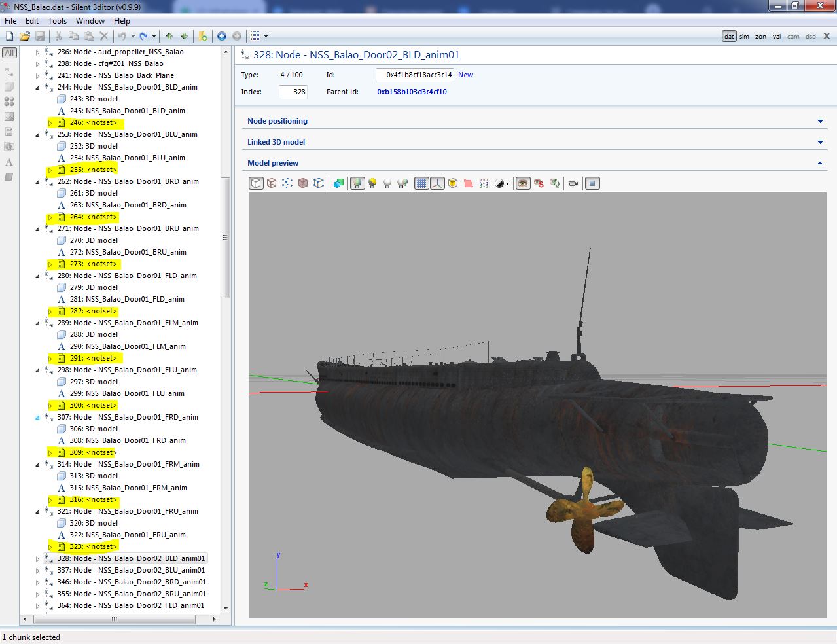
Task: Collapse node 244 NSS_Balao_Door01_BLD_anim
Action: (37, 87)
